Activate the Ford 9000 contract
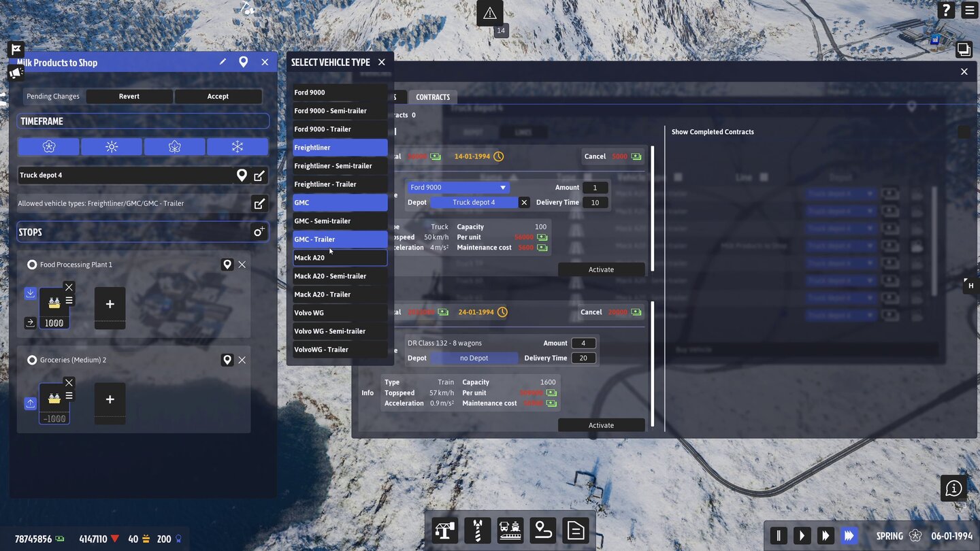The width and height of the screenshot is (980, 551). (x=601, y=269)
